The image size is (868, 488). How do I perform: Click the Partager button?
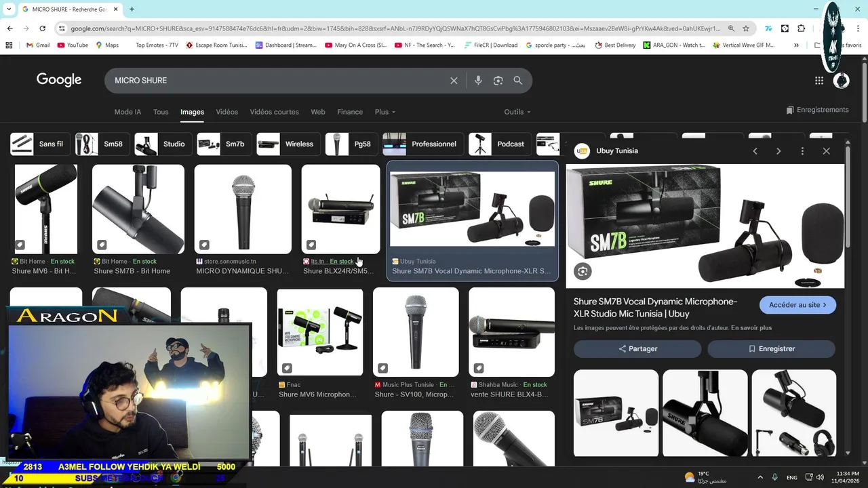[x=637, y=348]
